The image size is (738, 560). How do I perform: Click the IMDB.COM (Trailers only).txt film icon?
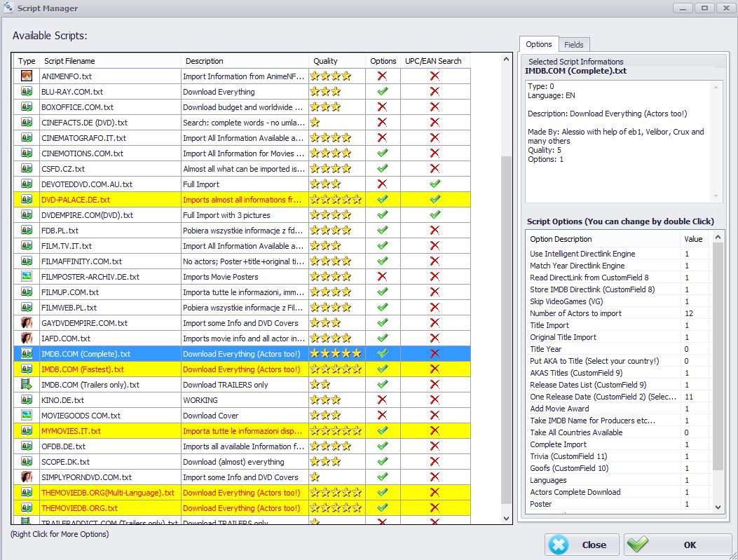click(x=27, y=384)
